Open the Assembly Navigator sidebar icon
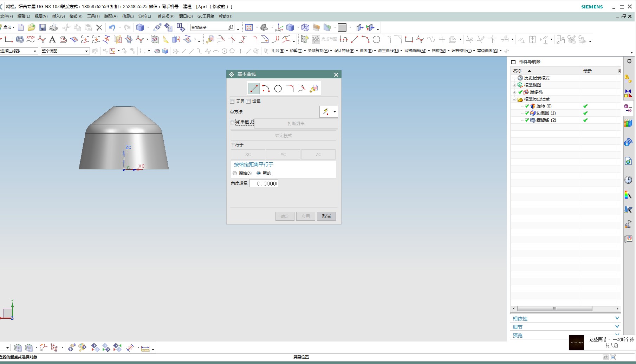Image resolution: width=636 pixels, height=364 pixels. coord(628,79)
